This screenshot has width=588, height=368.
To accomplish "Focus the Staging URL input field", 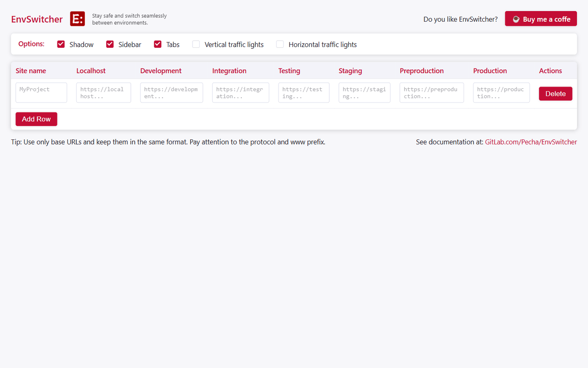I will (364, 92).
